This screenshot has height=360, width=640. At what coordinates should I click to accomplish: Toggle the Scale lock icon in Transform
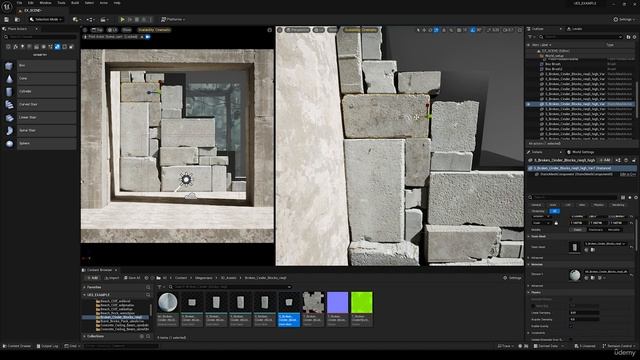click(556, 223)
